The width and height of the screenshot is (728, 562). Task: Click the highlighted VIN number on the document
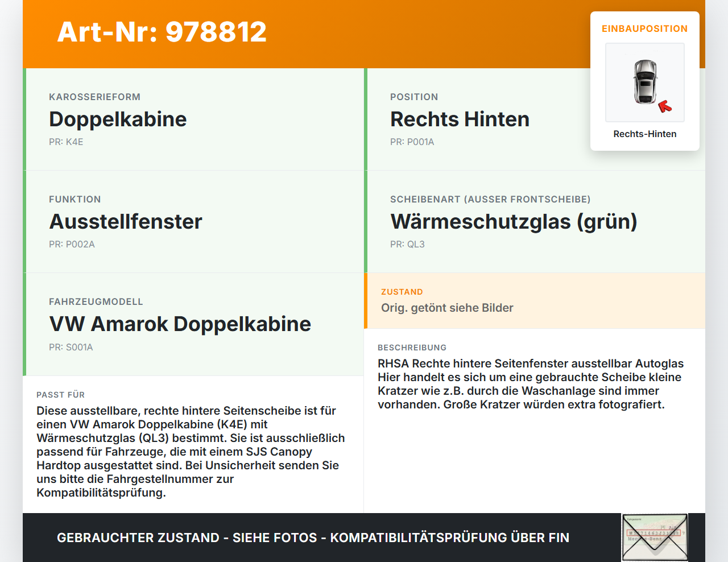(x=654, y=533)
